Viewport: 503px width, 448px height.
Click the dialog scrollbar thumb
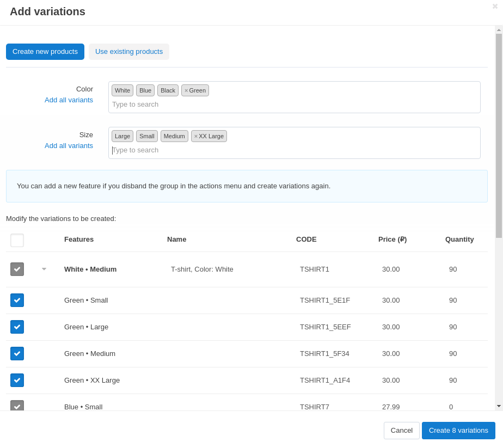pos(499,136)
